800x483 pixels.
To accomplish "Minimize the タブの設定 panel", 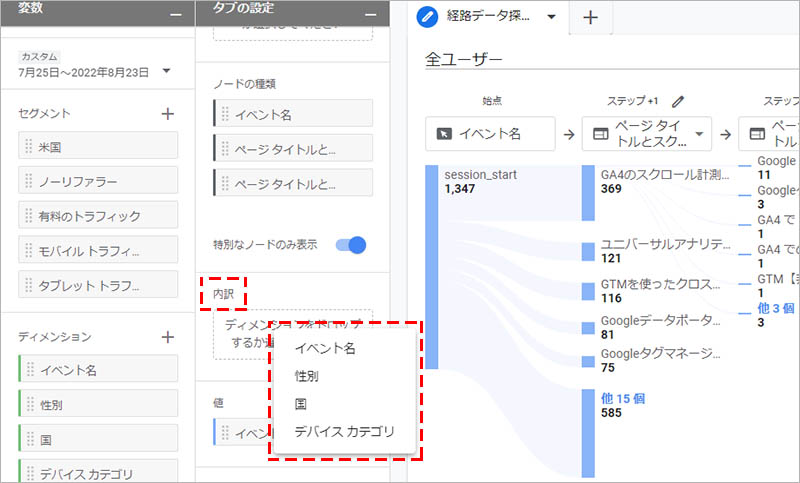I will pyautogui.click(x=371, y=11).
